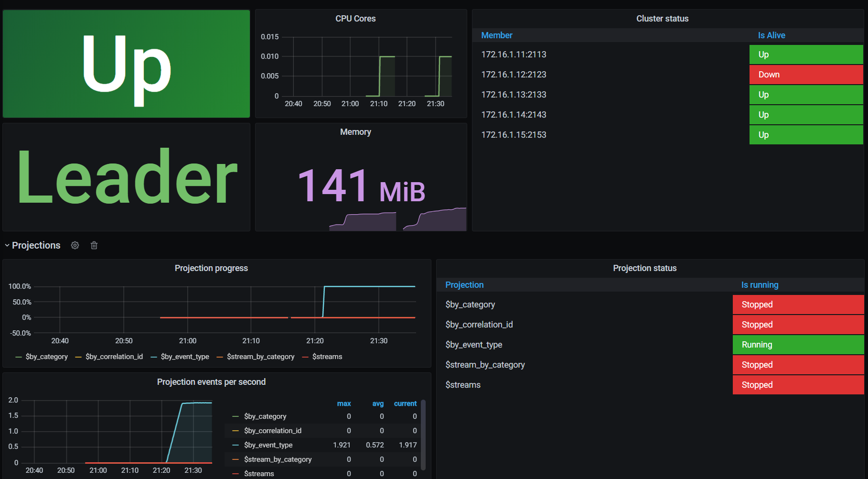Click the trash icon to delete Projections row
Screen dimensions: 868x479
(94, 245)
